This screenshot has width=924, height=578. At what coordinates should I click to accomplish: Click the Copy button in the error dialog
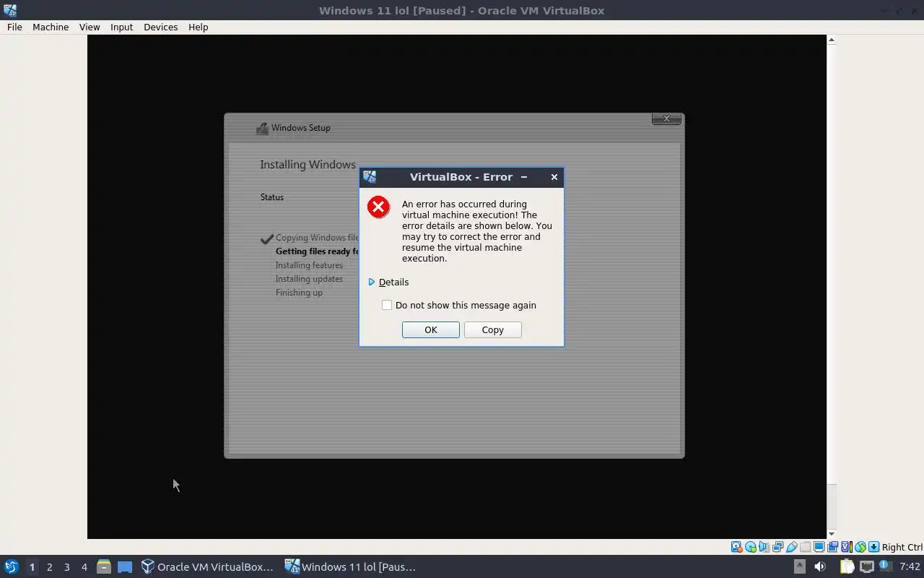(x=492, y=329)
